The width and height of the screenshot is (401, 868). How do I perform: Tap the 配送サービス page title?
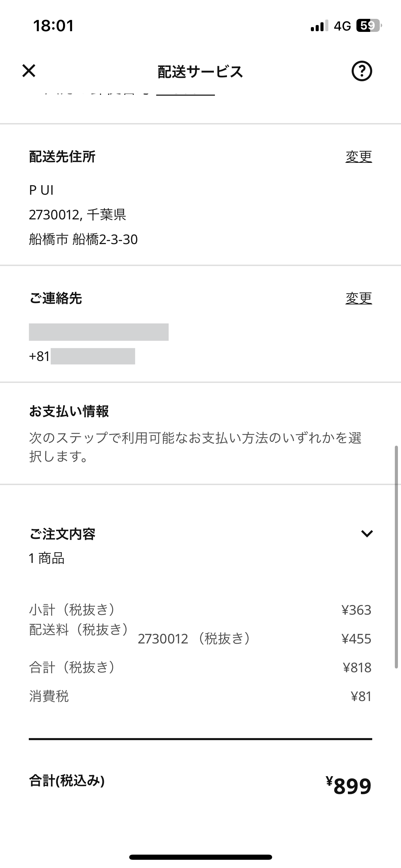tap(200, 72)
